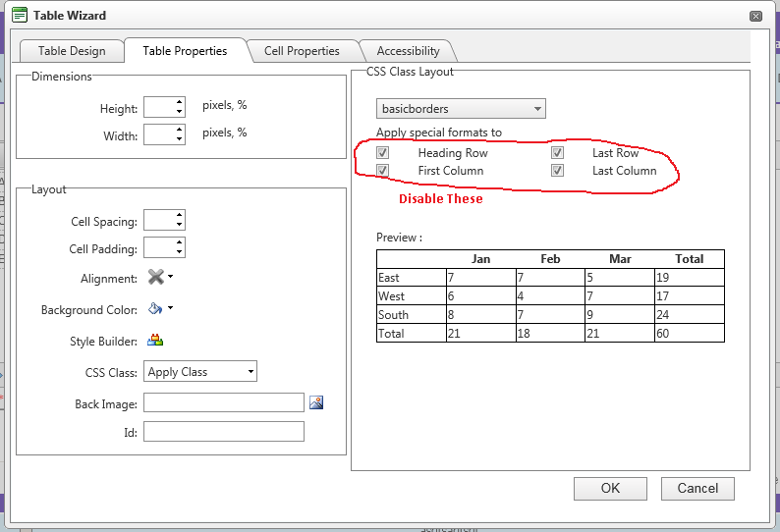Image resolution: width=780 pixels, height=532 pixels.
Task: Toggle the Heading Row checkbox
Action: (x=382, y=153)
